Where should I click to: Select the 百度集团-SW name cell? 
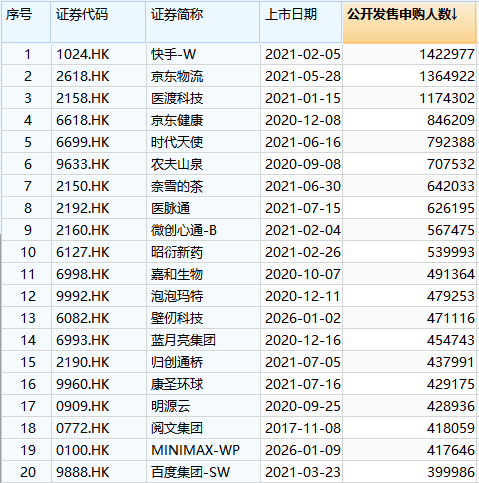click(x=203, y=472)
